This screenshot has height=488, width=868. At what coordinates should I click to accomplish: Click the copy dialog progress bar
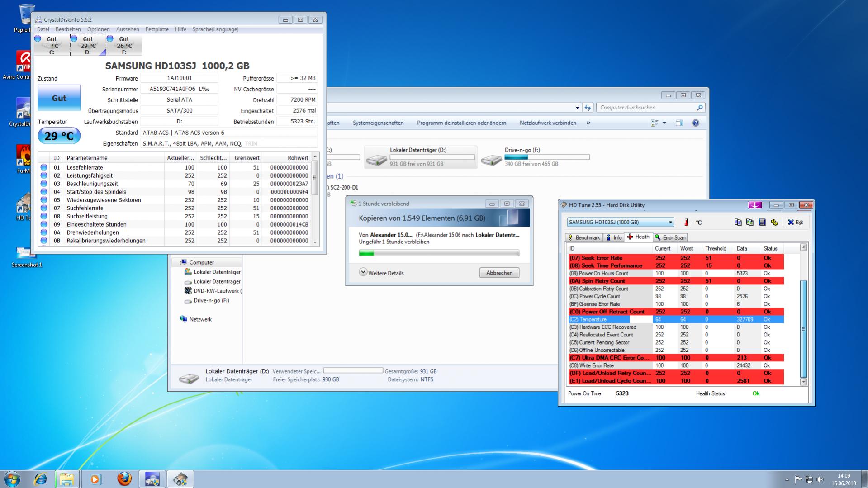coord(439,253)
